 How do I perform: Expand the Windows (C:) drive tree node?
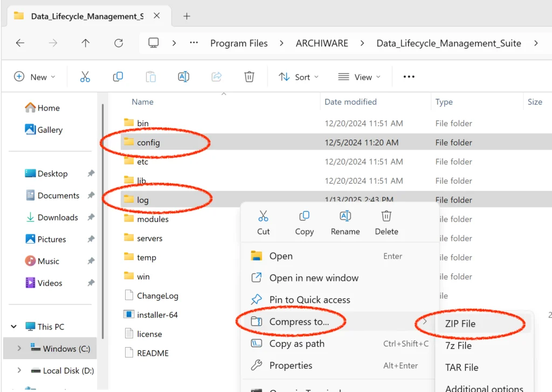pos(19,349)
